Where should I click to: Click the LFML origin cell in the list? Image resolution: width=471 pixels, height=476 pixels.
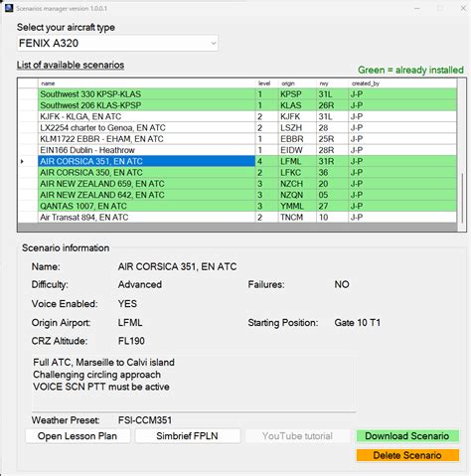(297, 161)
